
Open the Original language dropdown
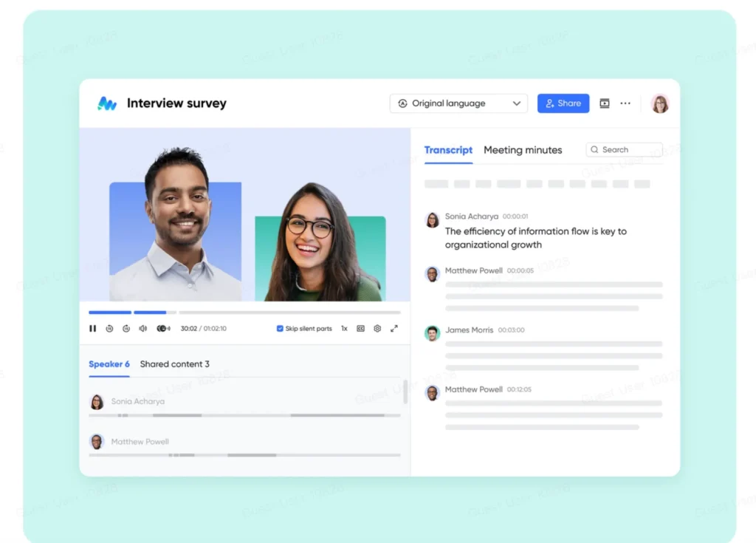(458, 103)
